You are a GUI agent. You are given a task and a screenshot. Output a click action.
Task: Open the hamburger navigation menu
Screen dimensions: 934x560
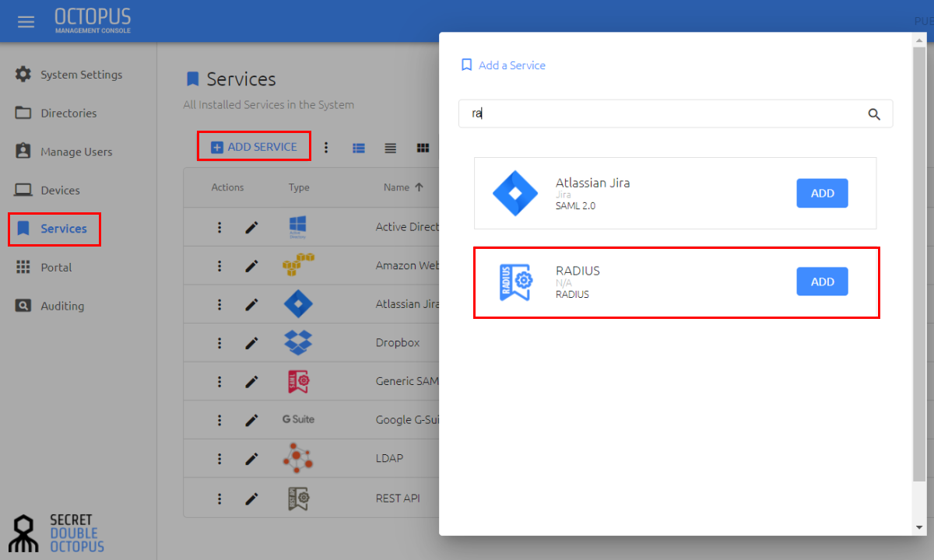point(26,22)
